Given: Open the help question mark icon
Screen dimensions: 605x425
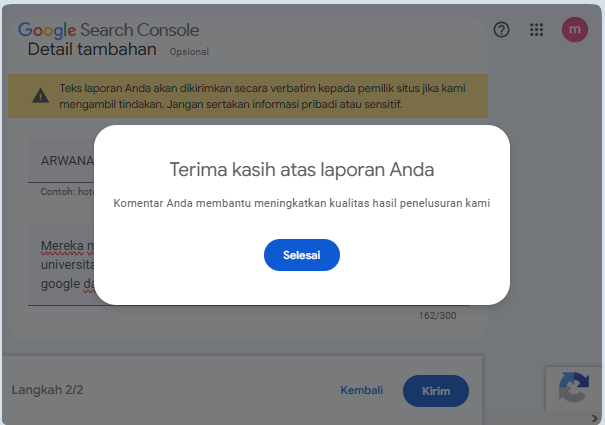Looking at the screenshot, I should click(501, 30).
